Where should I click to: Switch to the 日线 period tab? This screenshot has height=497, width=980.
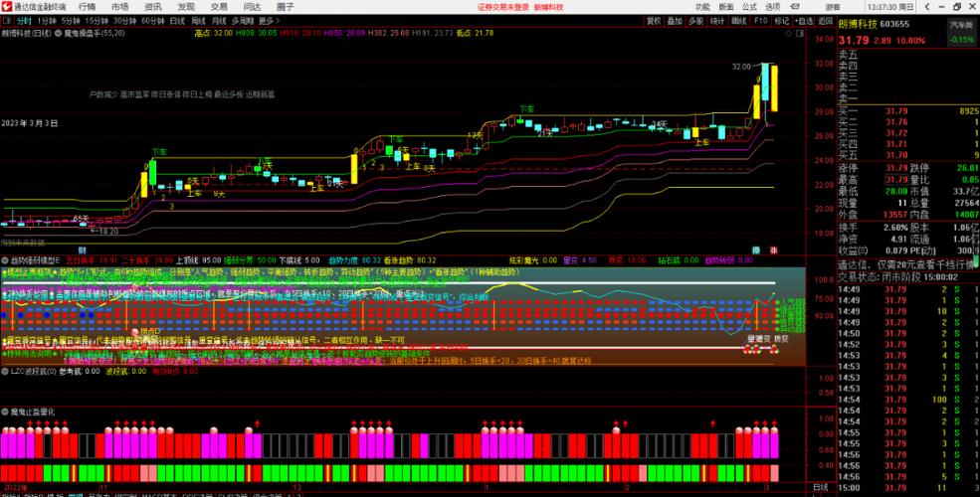177,20
